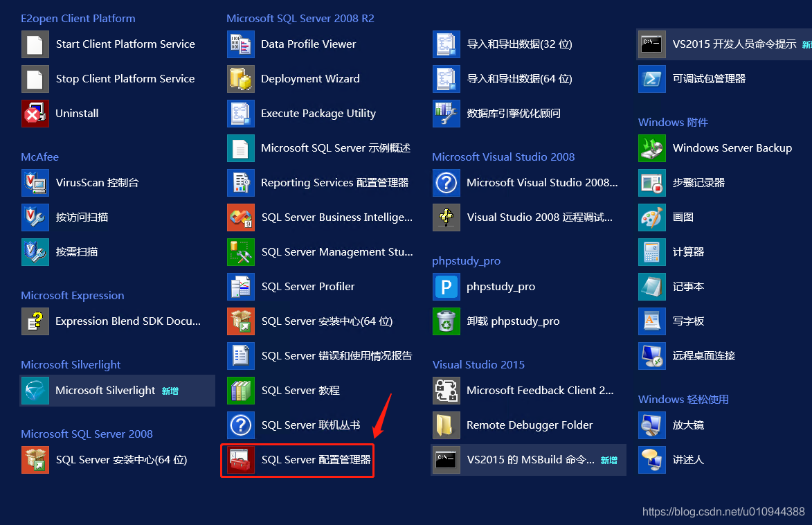Open Execute Package Utility icon

[241, 114]
